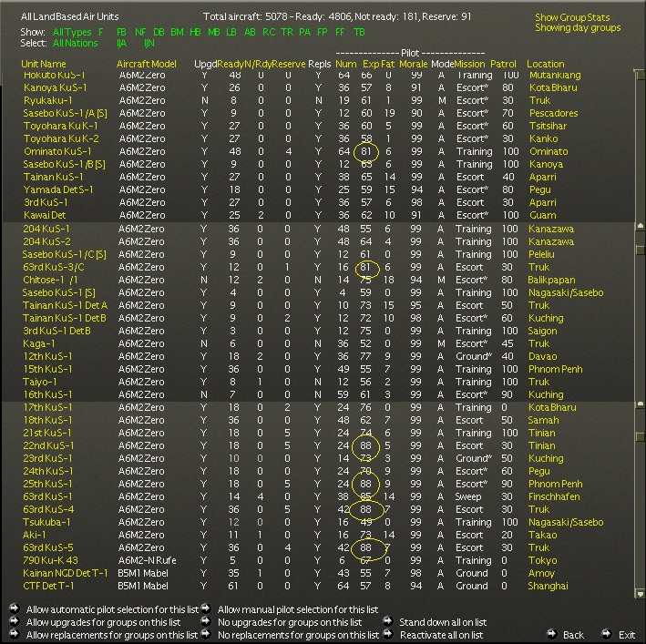The height and width of the screenshot is (644, 646).
Task: Filter list to TB torpedo bomber type
Action: click(359, 32)
